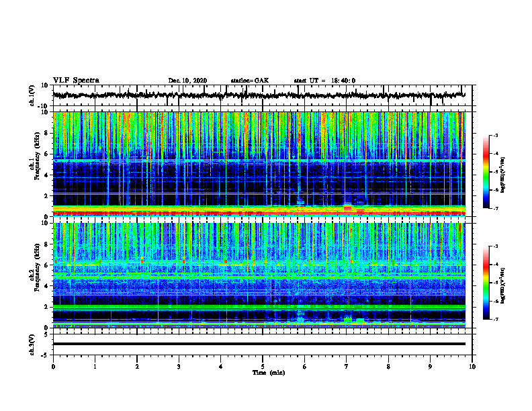Click the "2" kHz tick on ch.1 spectrogram
Viewport: 532px width, 411px height.
[x=46, y=196]
